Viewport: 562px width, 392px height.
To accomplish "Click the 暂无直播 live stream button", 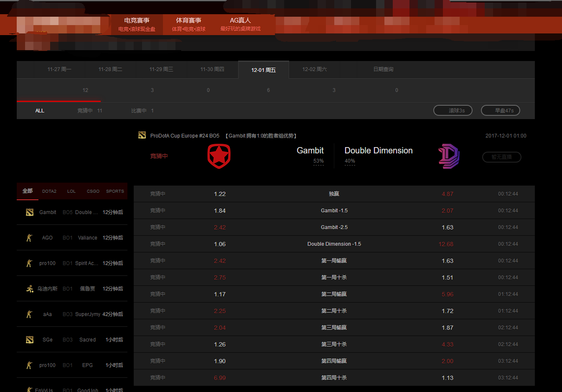I will click(501, 157).
